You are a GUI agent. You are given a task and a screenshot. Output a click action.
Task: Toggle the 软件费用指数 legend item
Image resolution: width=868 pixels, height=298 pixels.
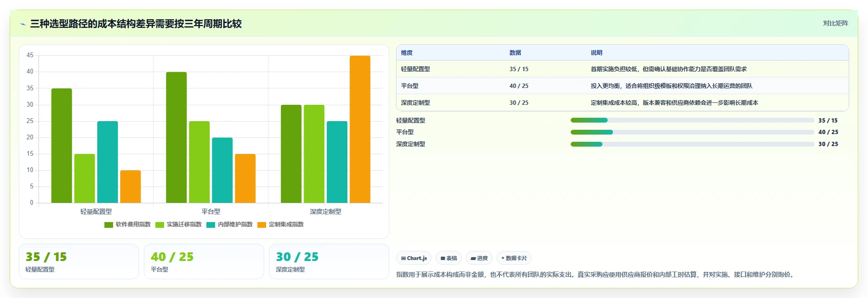pyautogui.click(x=128, y=224)
